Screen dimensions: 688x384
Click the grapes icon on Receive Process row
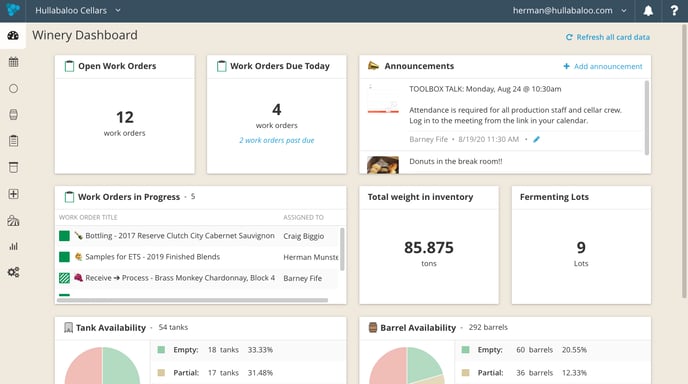[79, 278]
